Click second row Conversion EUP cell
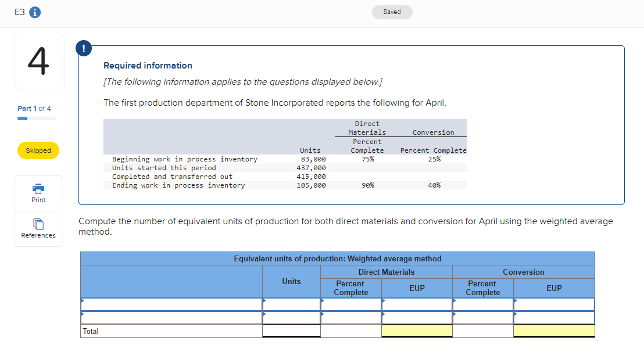Image resolution: width=644 pixels, height=363 pixels. pos(554,318)
